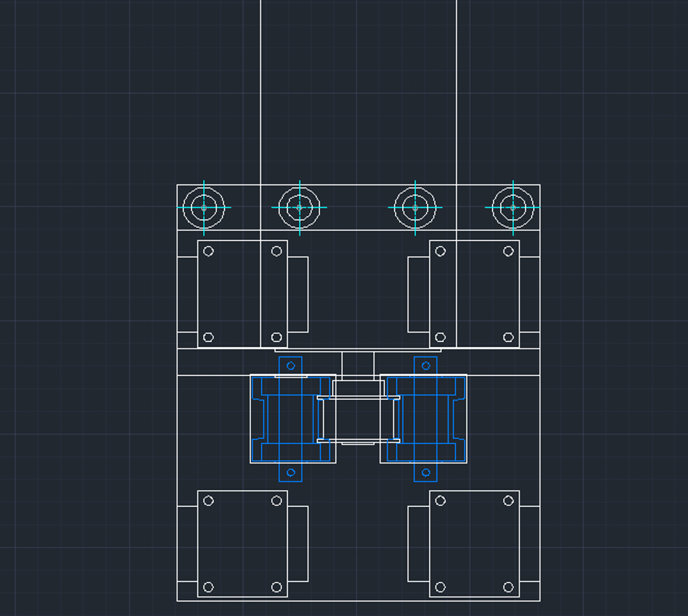Select top-left hole of upper-left mounting plate

(208, 251)
